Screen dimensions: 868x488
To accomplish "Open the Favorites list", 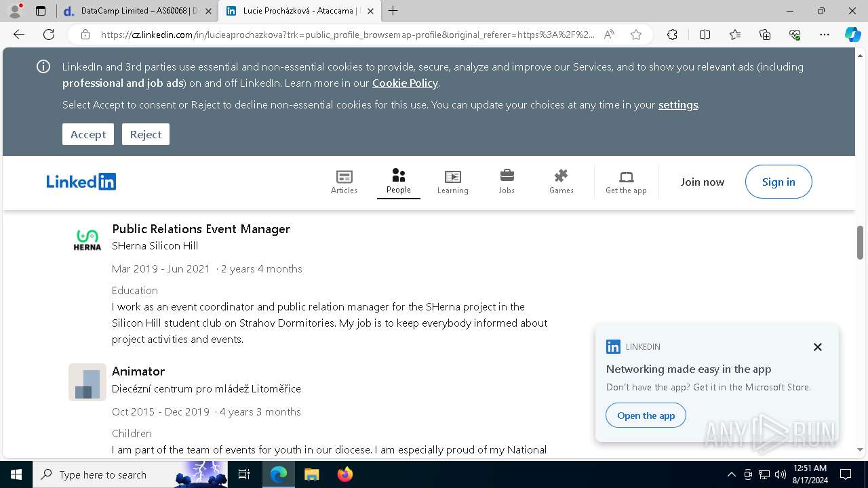I will tap(735, 35).
